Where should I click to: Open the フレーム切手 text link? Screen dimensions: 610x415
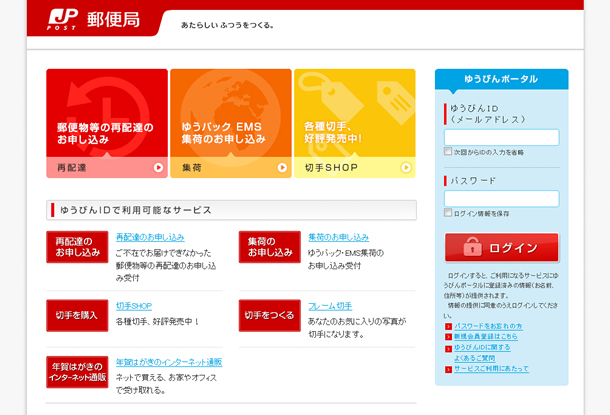click(330, 306)
